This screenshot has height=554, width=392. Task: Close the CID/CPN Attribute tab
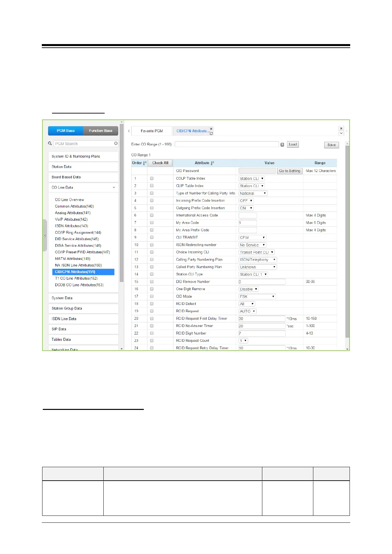tap(211, 129)
